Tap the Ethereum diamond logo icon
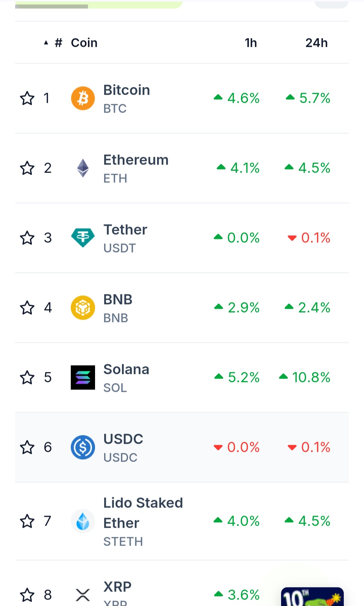 tap(83, 168)
